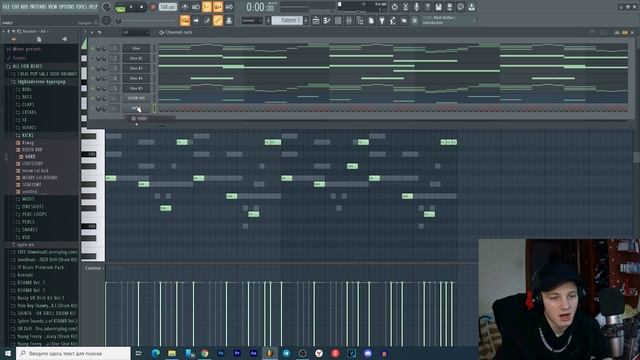The height and width of the screenshot is (360, 640).
Task: Open the ADD menu
Action: 24,7
